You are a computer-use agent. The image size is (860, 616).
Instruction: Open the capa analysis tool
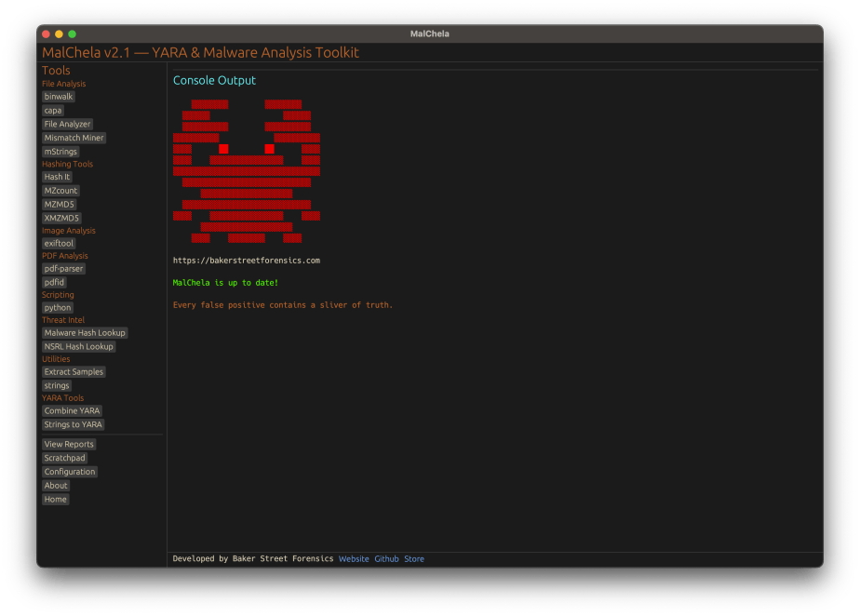point(53,110)
